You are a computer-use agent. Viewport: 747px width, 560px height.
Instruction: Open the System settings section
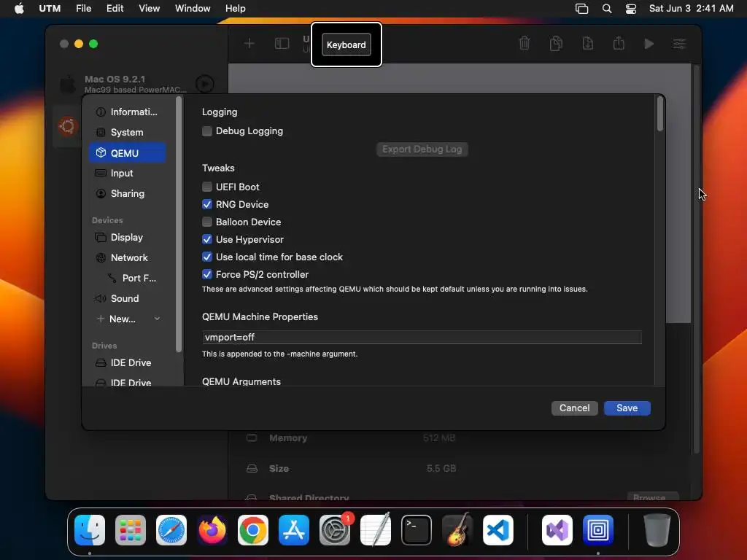pyautogui.click(x=127, y=133)
